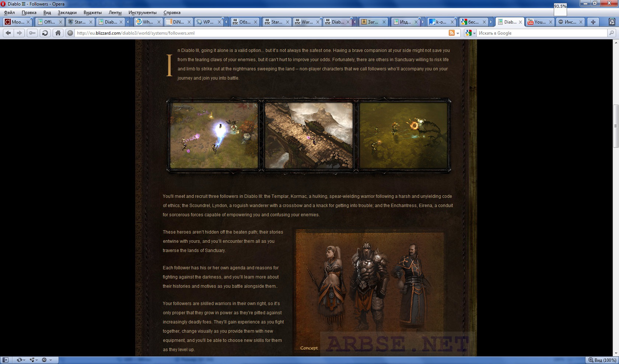Image resolution: width=619 pixels, height=364 pixels.
Task: Switch to the 'Заг...' downloads tab
Action: (x=373, y=22)
